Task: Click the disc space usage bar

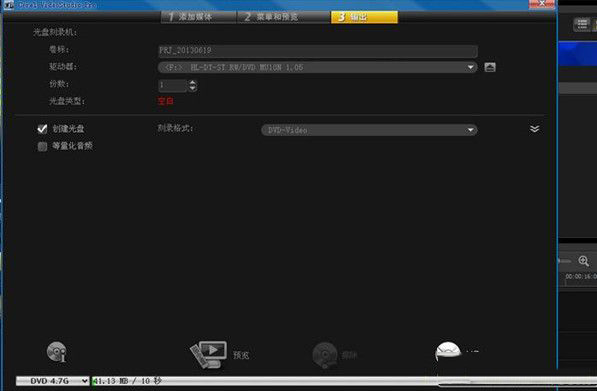Action: [343, 381]
